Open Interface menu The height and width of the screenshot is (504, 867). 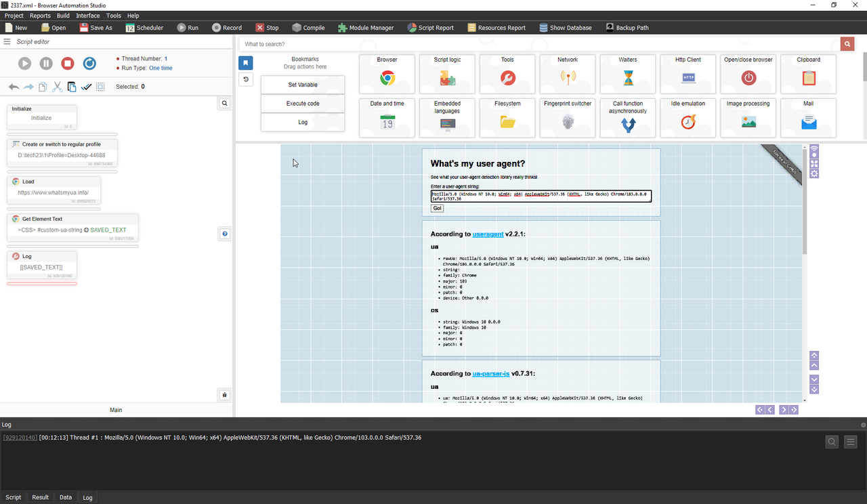click(x=87, y=16)
